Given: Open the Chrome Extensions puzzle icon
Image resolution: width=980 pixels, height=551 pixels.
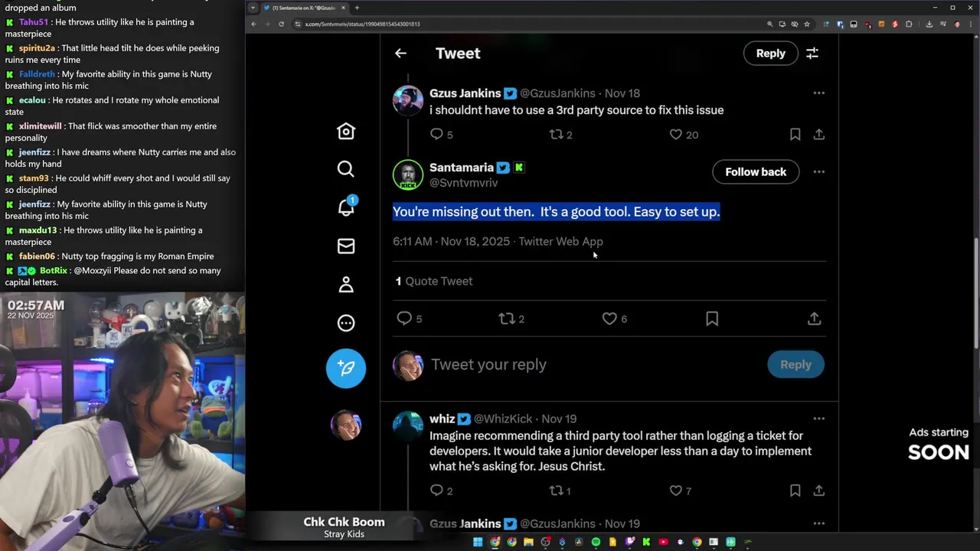Looking at the screenshot, I should coord(909,24).
